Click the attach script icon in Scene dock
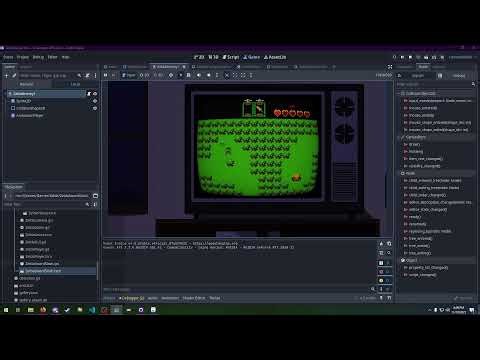The height and width of the screenshot is (360, 480). 87,76
